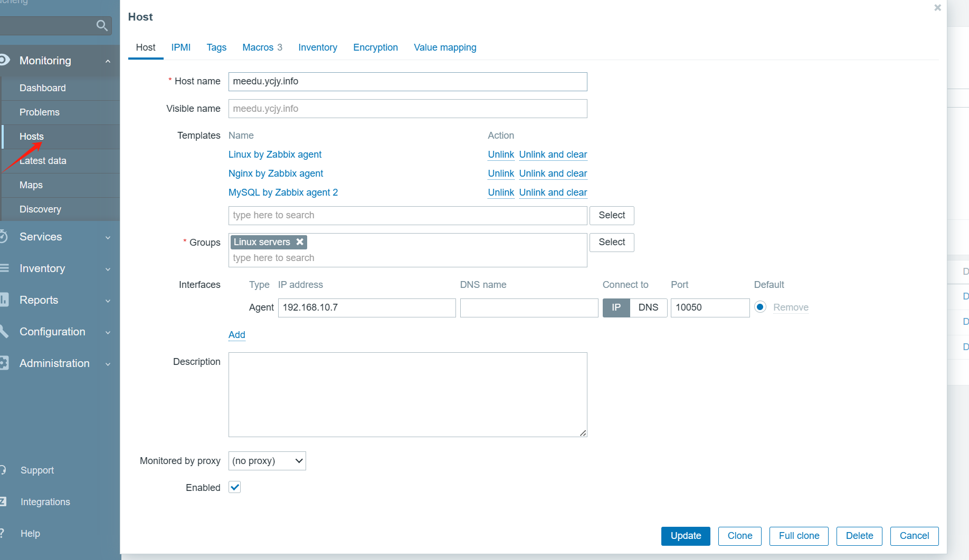Click the Description text area
The image size is (969, 560).
pos(407,394)
